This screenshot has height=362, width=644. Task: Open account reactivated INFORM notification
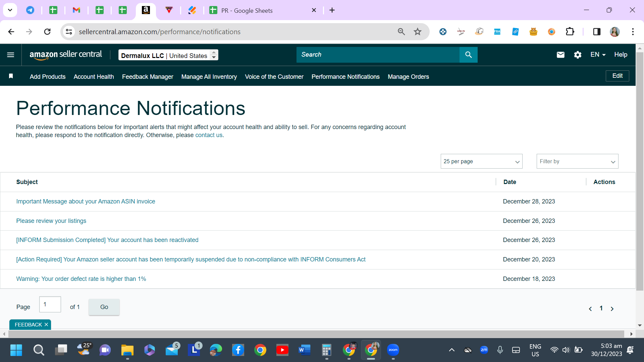pyautogui.click(x=107, y=240)
